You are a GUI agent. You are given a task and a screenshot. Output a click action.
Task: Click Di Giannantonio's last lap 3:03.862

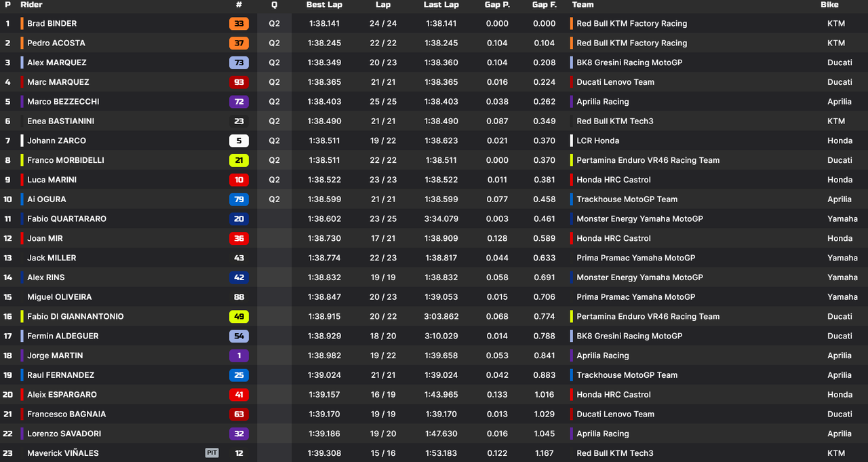point(441,317)
